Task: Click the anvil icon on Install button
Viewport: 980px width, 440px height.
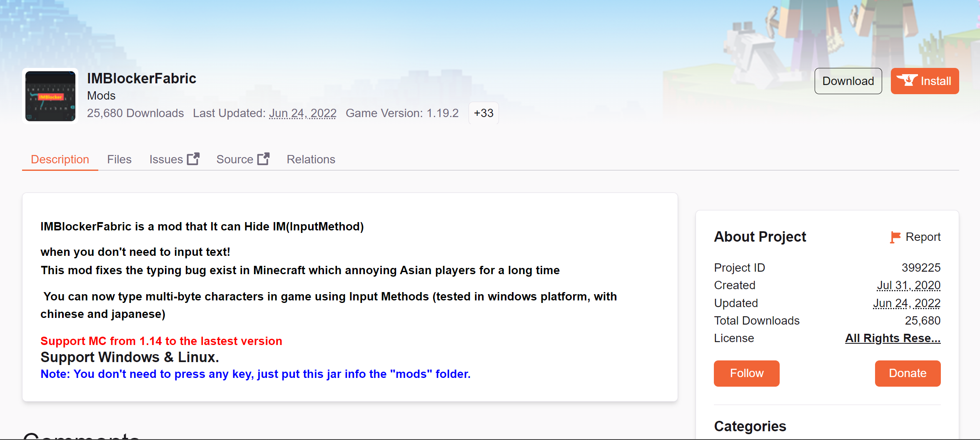Action: pos(907,80)
